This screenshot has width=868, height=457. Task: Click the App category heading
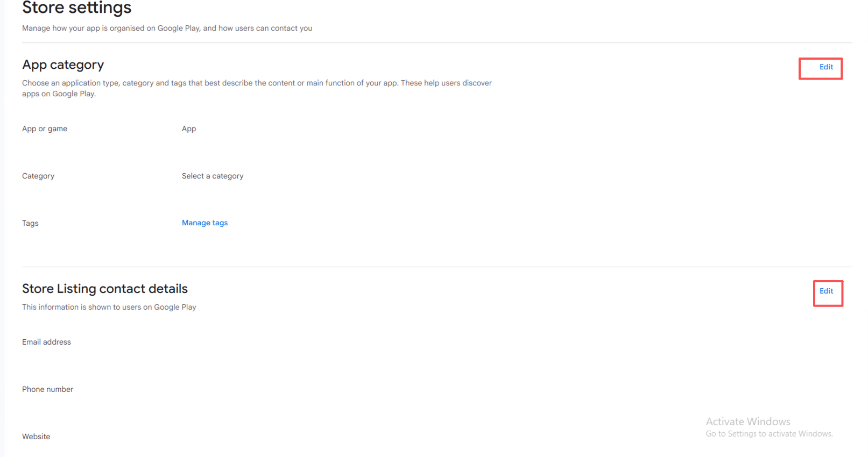pos(63,65)
